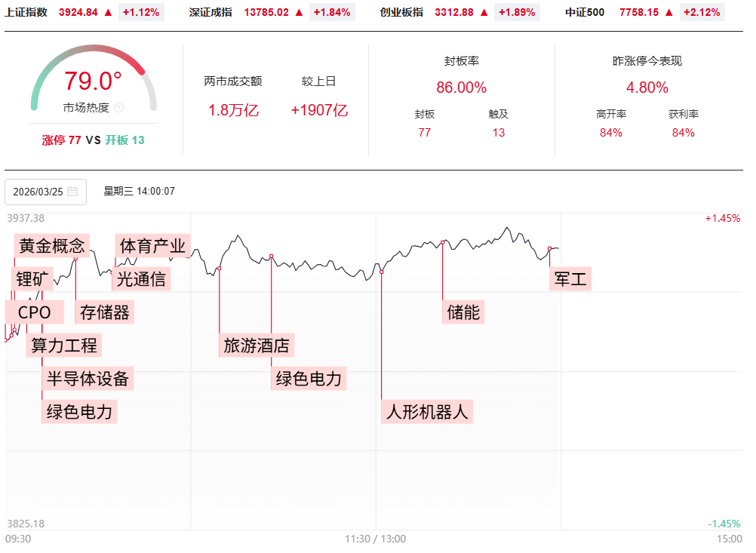Click the help icon beside 市场热度
The image size is (756, 553).
tap(118, 108)
